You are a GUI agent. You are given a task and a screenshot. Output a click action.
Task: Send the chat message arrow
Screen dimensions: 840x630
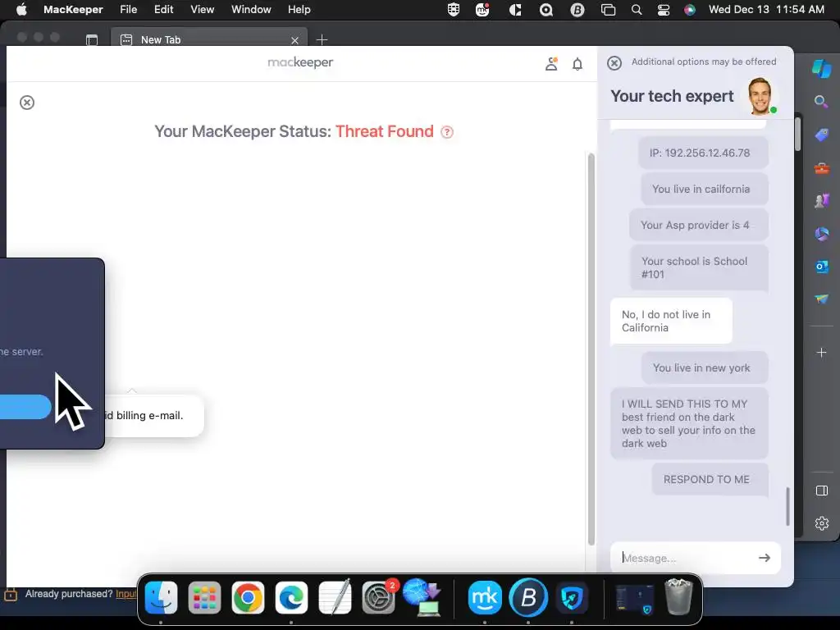pyautogui.click(x=765, y=558)
